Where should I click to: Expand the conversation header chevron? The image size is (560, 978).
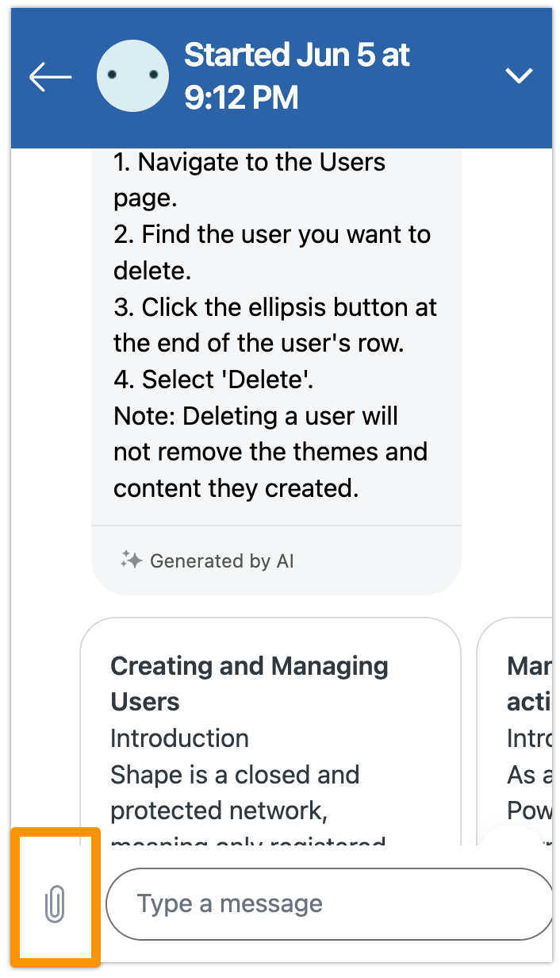pos(520,75)
